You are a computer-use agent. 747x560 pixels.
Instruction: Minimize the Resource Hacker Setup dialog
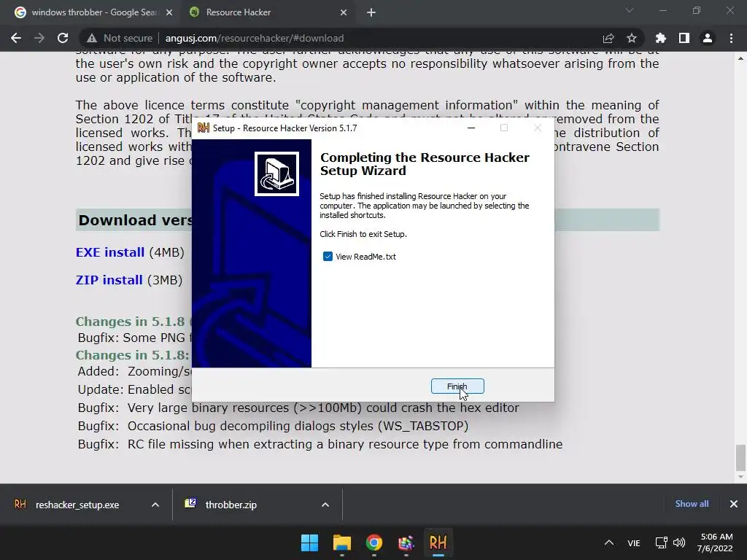[471, 128]
